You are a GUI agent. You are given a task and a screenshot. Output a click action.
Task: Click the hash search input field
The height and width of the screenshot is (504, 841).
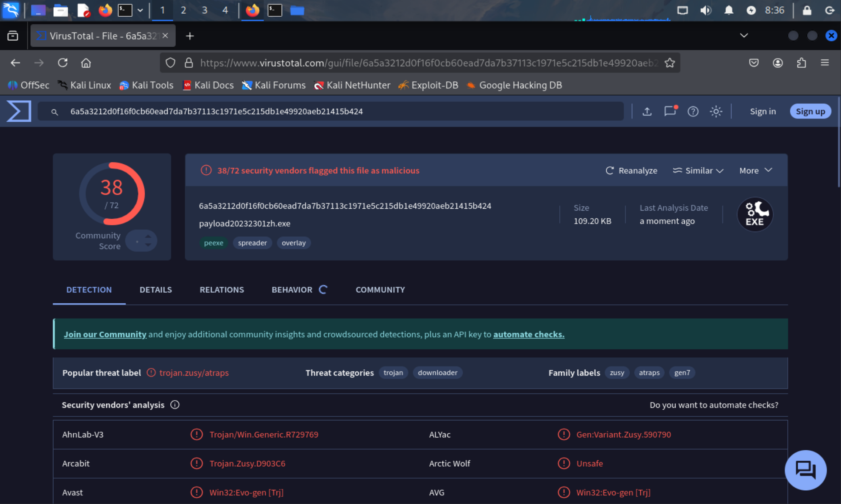pos(333,111)
